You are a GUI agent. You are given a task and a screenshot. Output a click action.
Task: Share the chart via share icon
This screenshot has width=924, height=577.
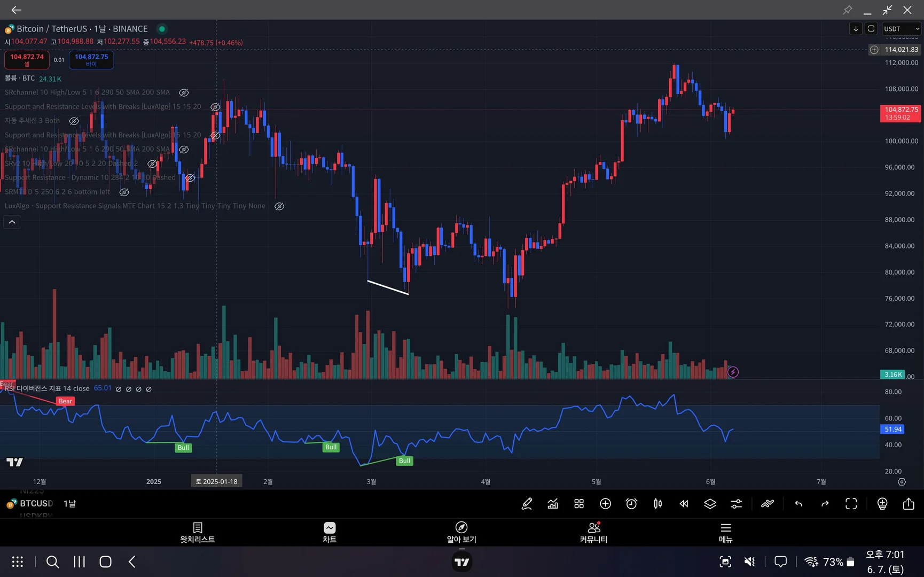click(x=909, y=504)
